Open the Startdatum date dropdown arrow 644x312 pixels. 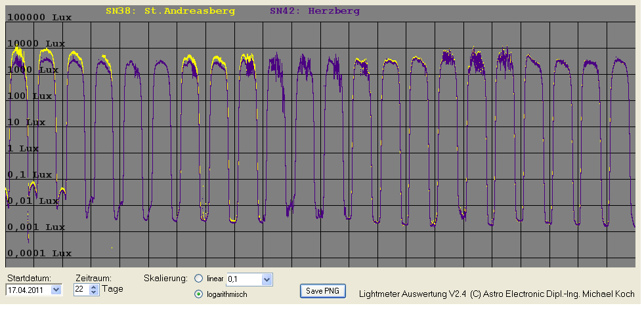(x=56, y=290)
